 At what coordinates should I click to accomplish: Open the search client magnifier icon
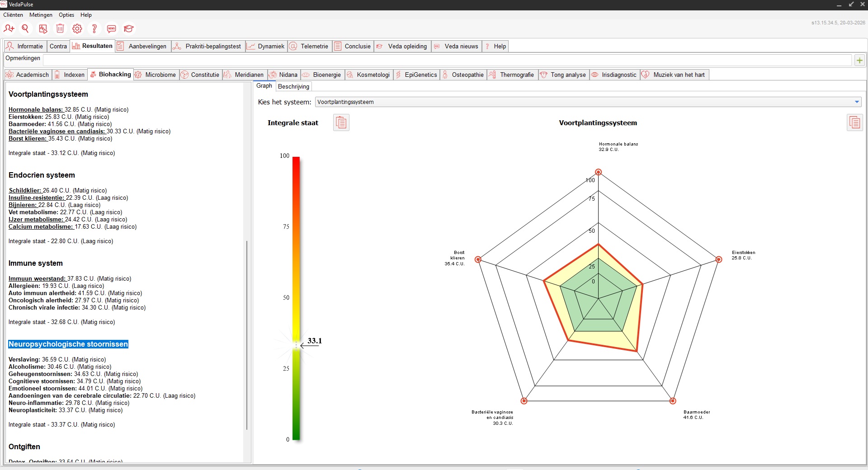25,28
